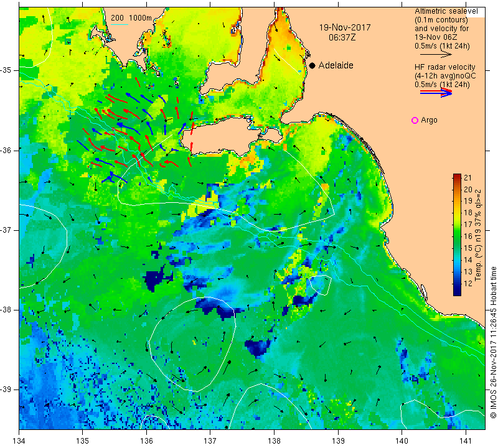
Task: Click the latitude label -36
Action: click(6, 150)
